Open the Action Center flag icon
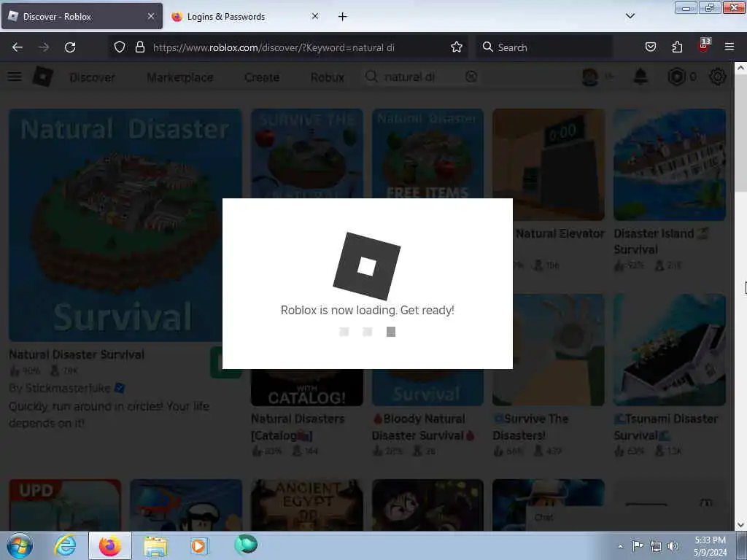The height and width of the screenshot is (560, 747). 638,545
